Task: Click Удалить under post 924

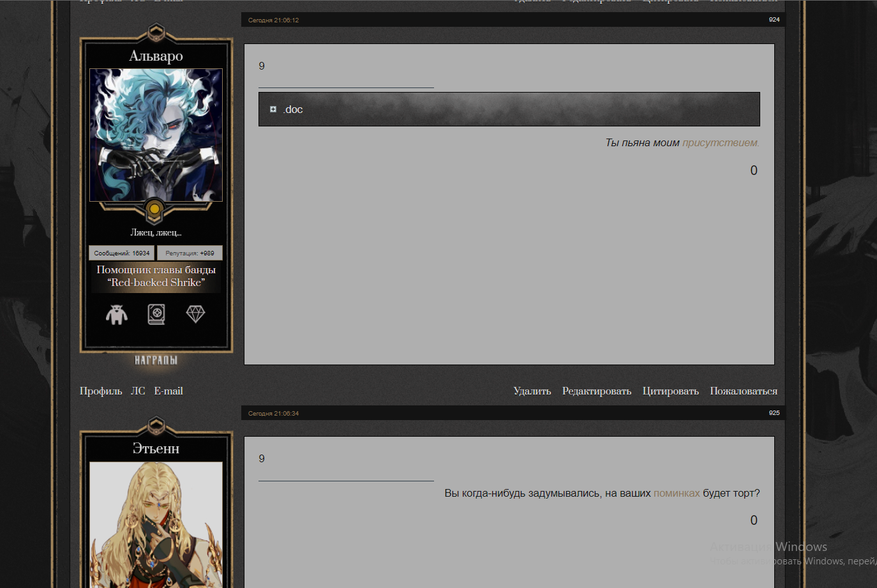Action: (x=532, y=391)
